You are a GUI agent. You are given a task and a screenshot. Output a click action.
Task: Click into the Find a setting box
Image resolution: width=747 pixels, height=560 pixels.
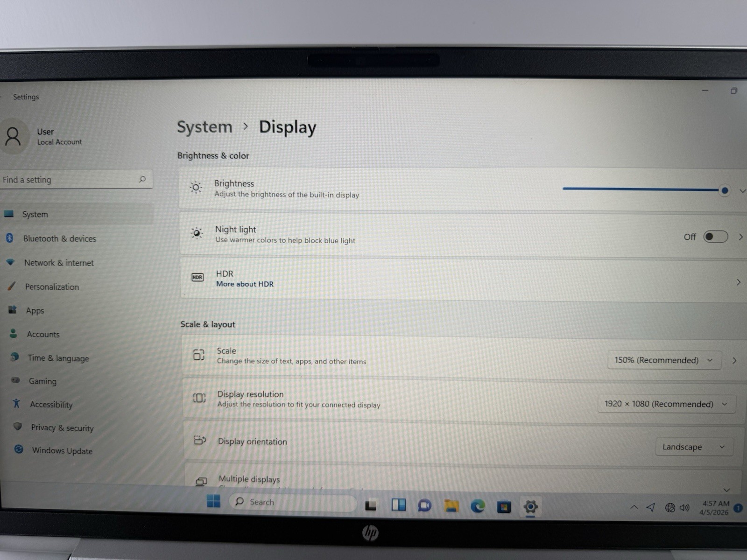coord(76,180)
